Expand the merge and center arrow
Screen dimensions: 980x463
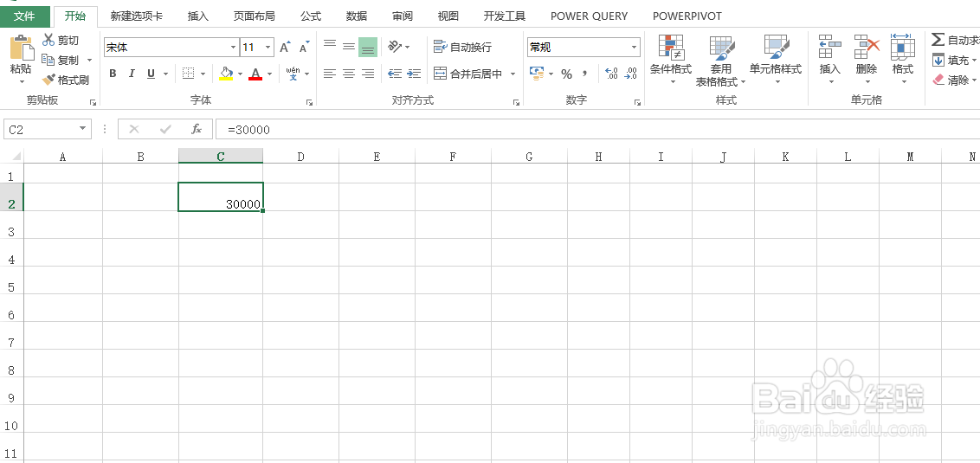(513, 74)
